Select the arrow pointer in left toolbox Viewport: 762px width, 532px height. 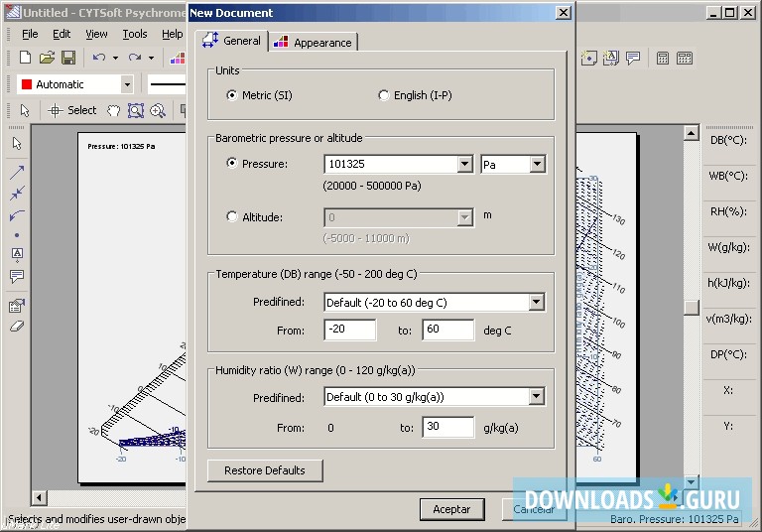(x=17, y=144)
